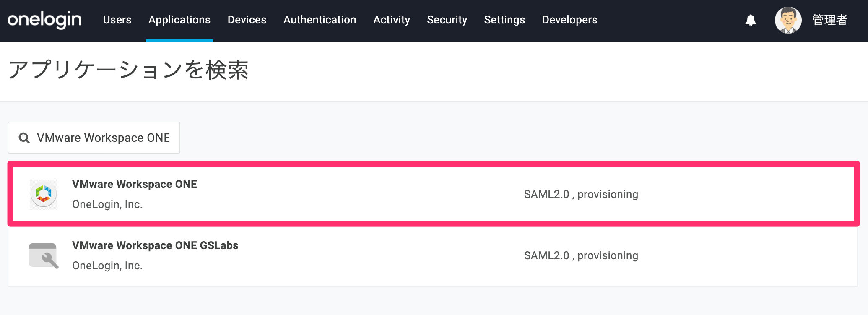
Task: Open the Activity menu
Action: (x=392, y=20)
